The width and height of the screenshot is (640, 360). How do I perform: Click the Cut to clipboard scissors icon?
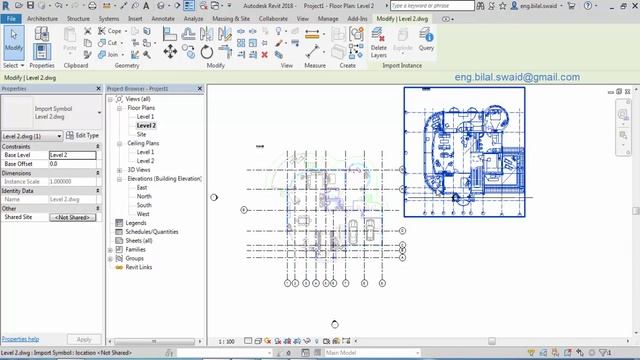87,31
